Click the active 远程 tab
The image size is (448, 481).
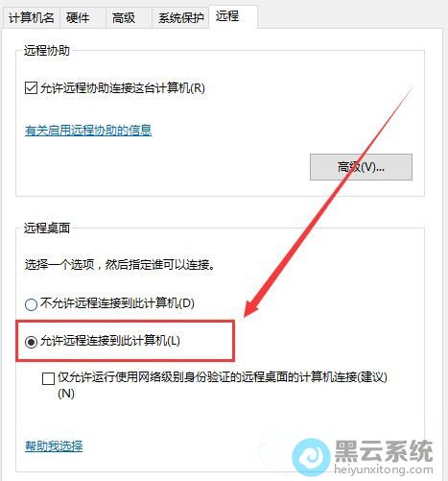tap(227, 16)
